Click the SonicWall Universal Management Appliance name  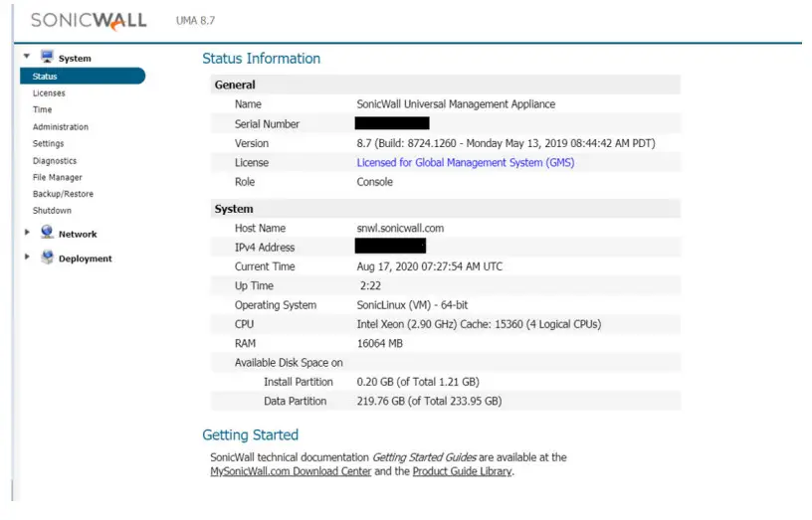456,104
